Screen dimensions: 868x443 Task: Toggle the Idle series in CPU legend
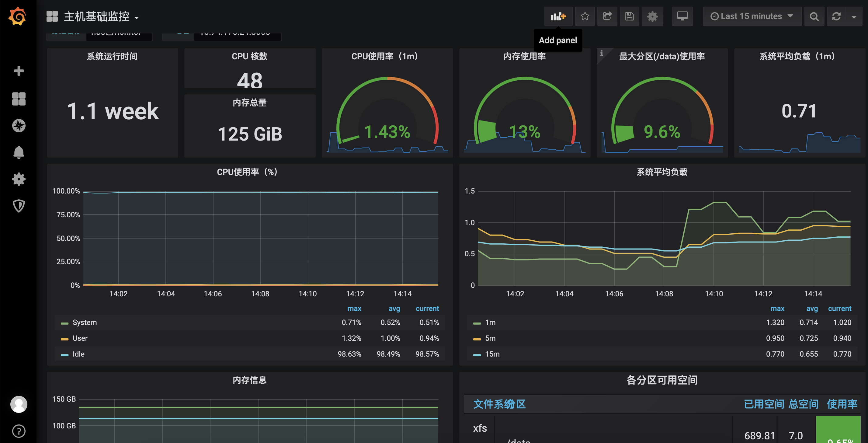[78, 354]
